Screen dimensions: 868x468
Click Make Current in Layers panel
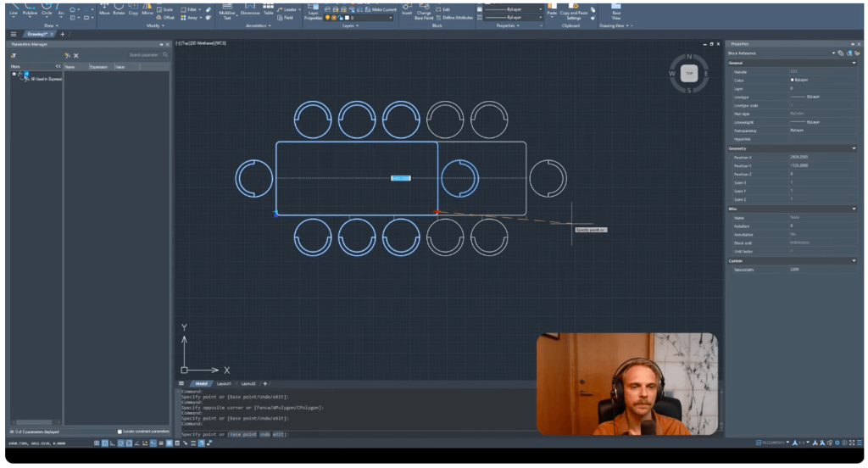384,9
